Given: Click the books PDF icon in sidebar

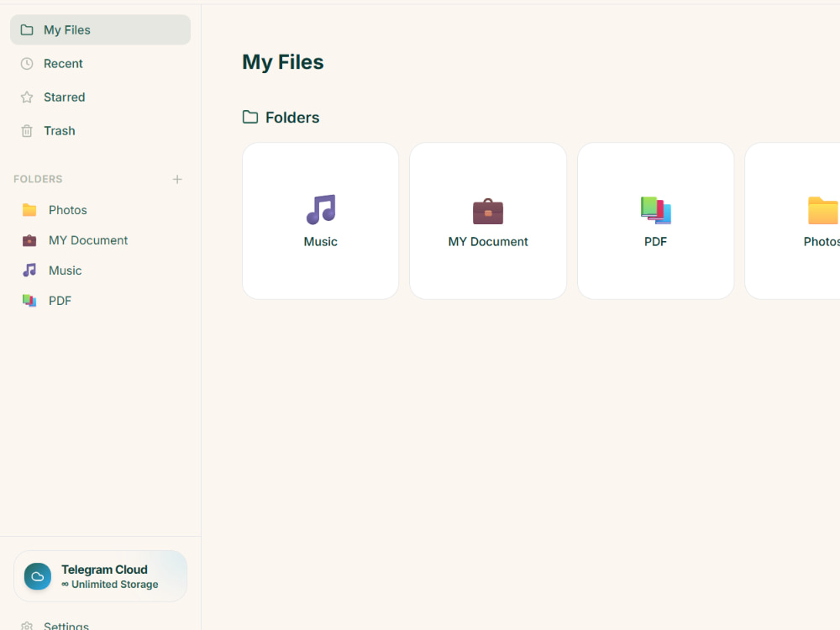Looking at the screenshot, I should [29, 301].
